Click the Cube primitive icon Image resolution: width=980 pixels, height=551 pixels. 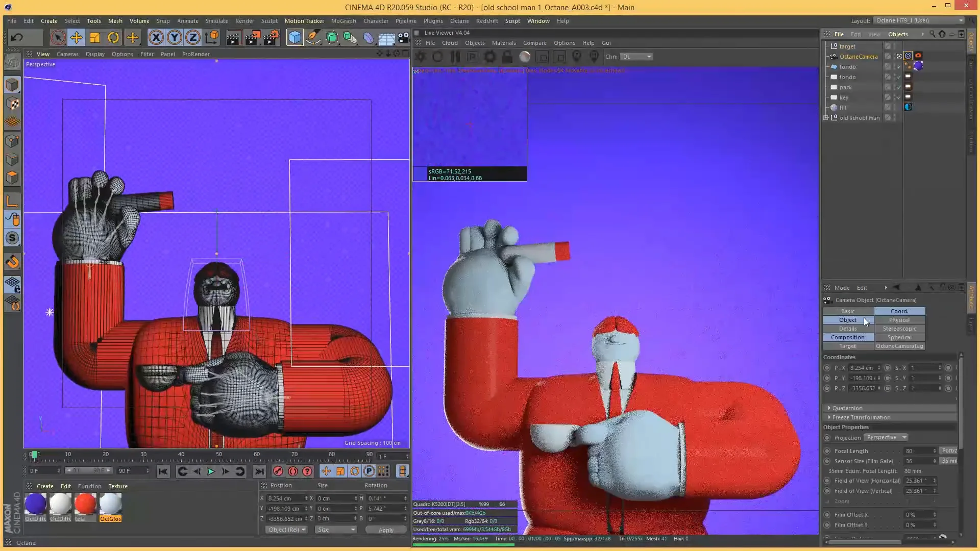[295, 37]
